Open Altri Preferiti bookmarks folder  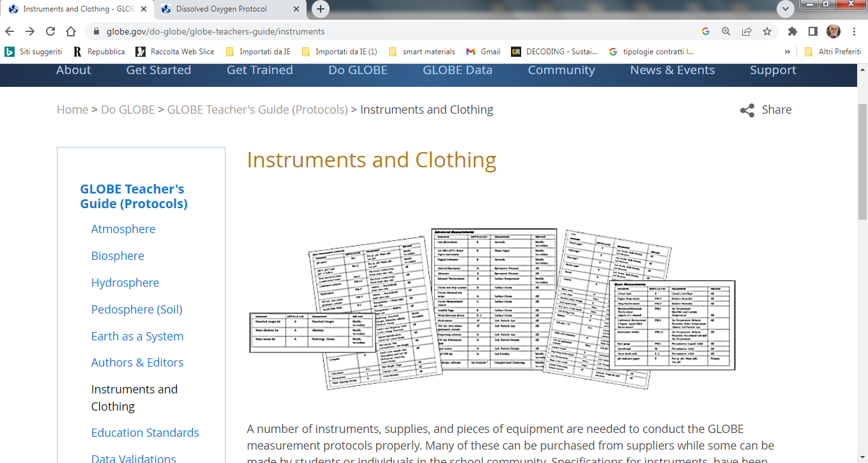833,52
